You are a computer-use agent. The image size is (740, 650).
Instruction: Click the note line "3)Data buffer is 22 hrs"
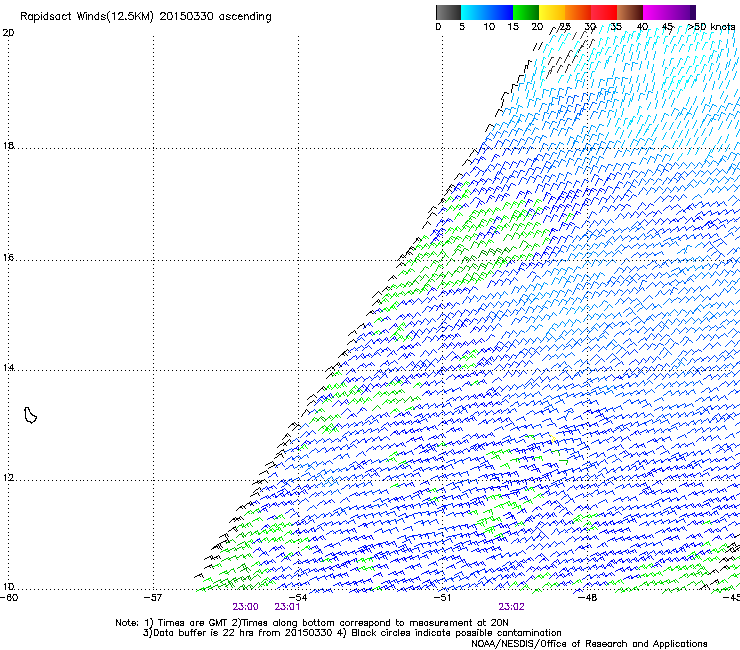click(352, 633)
